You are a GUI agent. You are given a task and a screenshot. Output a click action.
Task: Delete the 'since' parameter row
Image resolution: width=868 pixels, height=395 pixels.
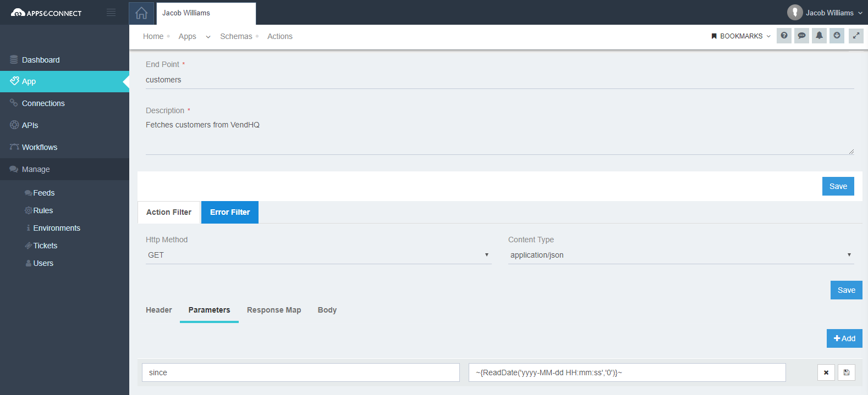point(826,372)
